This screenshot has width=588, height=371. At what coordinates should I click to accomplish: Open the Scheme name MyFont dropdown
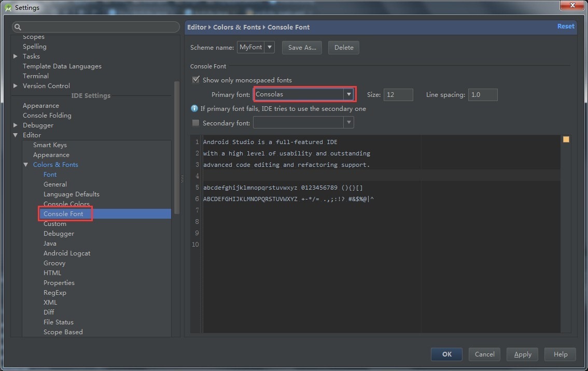tap(269, 47)
